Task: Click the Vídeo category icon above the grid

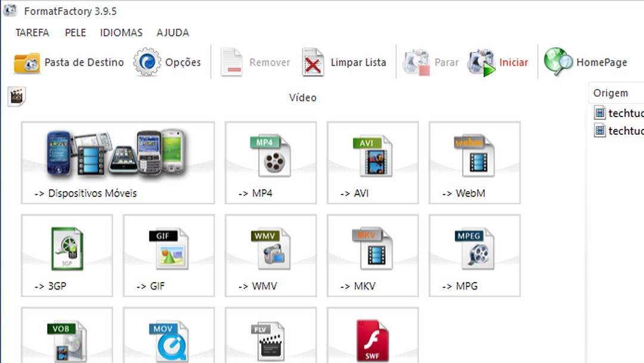Action: pyautogui.click(x=16, y=96)
